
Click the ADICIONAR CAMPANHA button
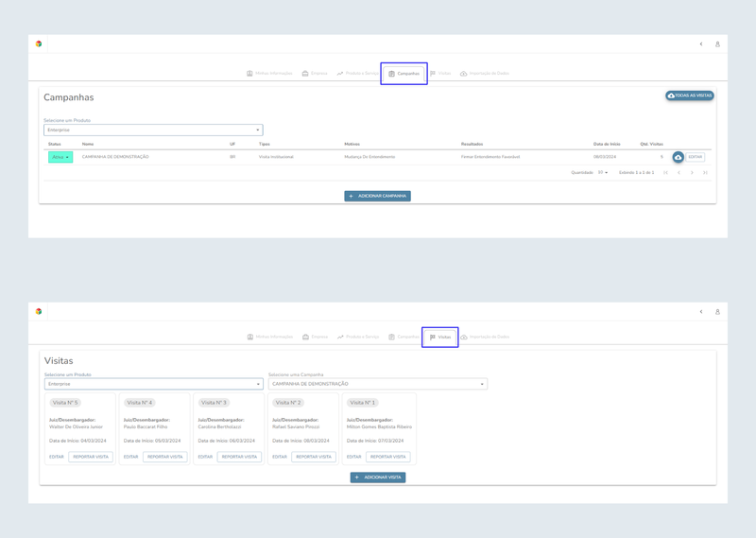[377, 196]
